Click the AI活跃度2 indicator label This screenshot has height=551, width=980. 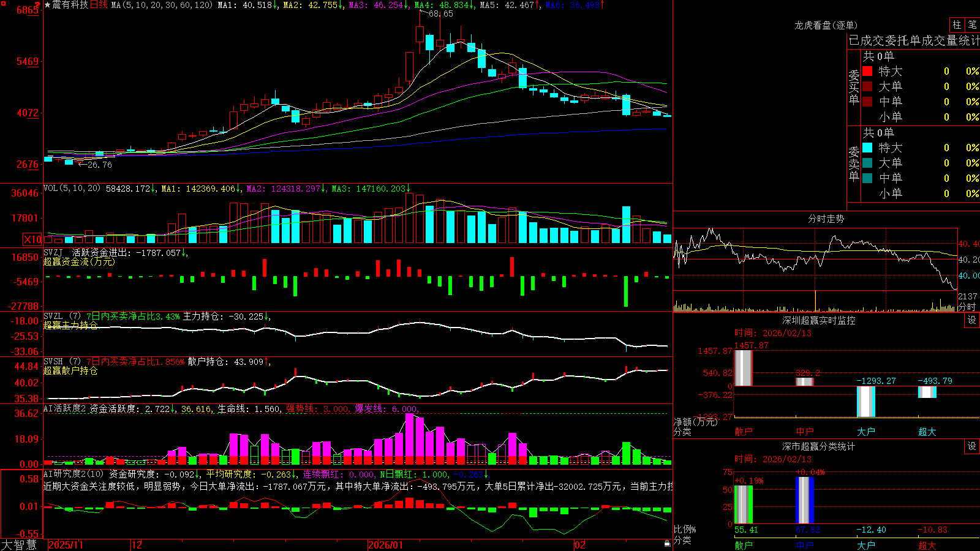[65, 408]
